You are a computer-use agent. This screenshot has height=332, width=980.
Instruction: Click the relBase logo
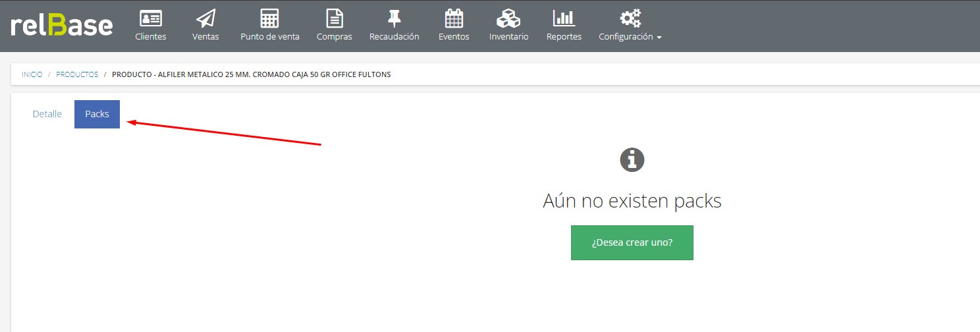click(62, 26)
